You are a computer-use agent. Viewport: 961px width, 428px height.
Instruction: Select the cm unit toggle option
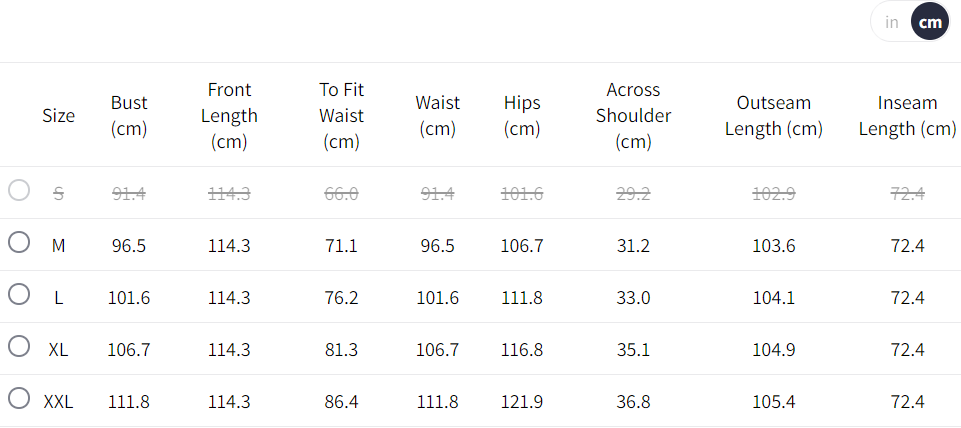click(930, 22)
